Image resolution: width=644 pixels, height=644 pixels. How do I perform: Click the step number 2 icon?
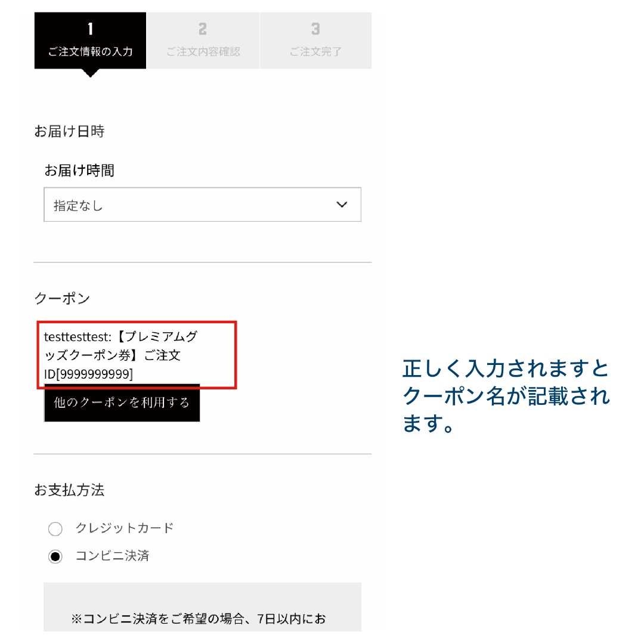(x=203, y=29)
